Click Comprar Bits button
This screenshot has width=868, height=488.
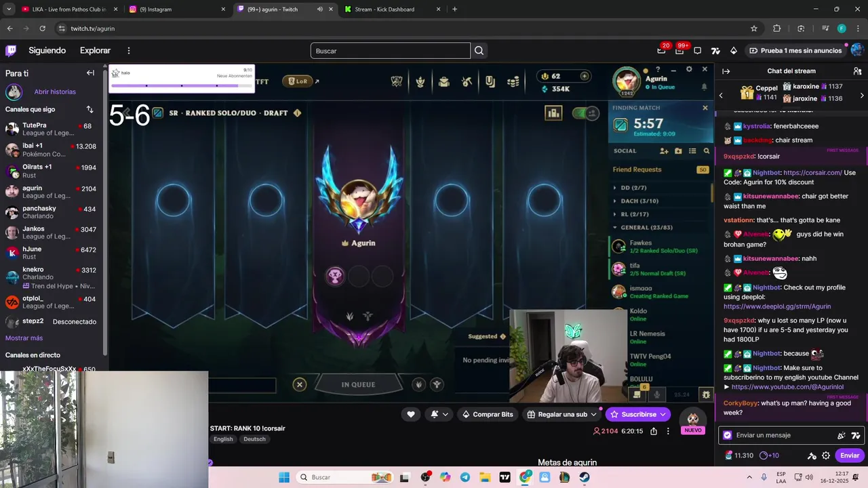point(487,414)
